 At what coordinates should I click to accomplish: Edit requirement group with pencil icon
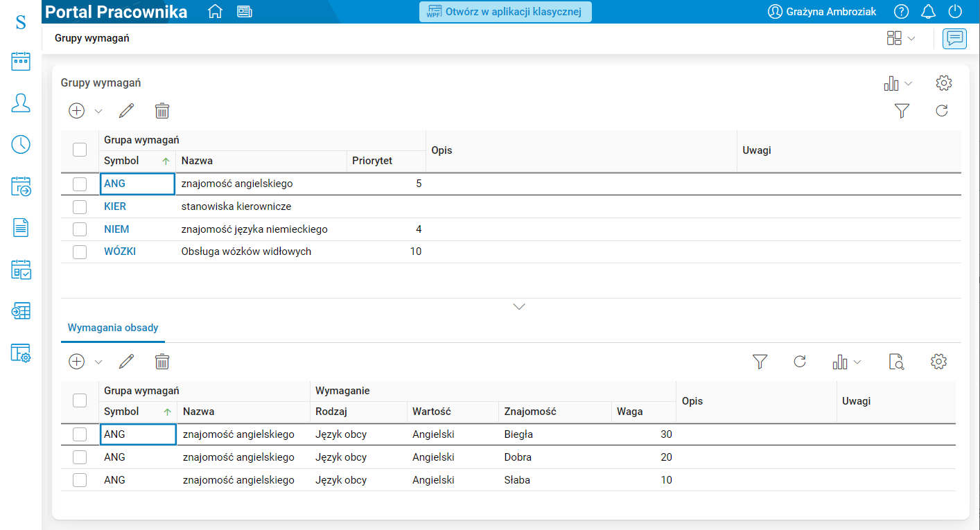point(126,111)
